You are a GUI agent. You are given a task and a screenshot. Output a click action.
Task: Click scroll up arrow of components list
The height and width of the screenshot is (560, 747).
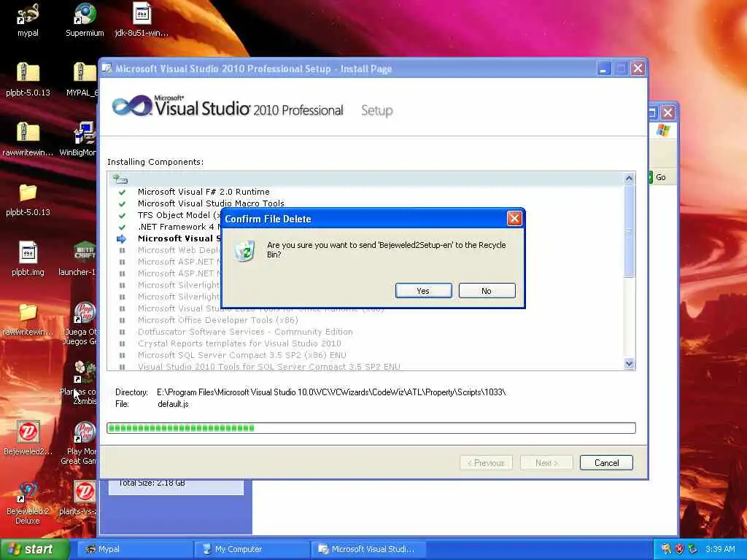click(x=629, y=179)
